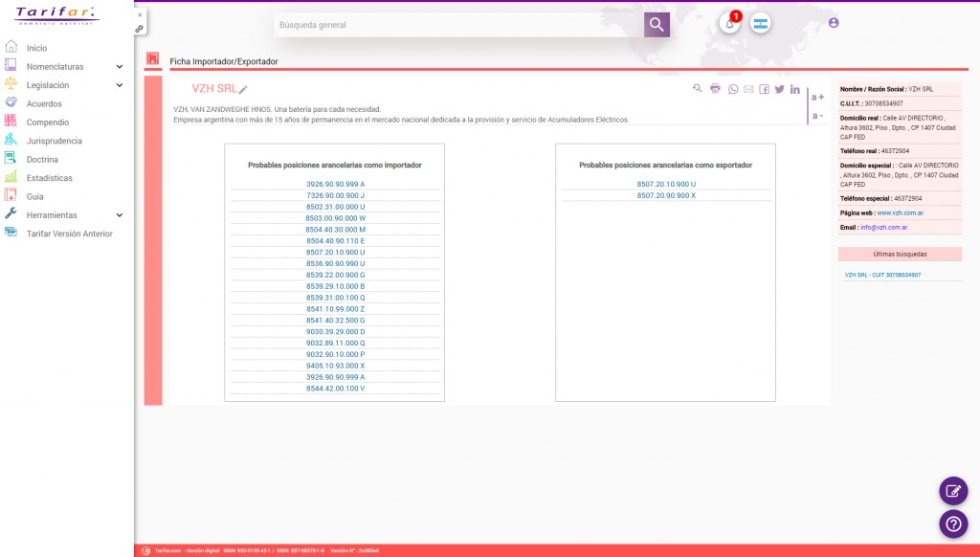Open importer position 3926.90.90.999 A at top
This screenshot has width=980, height=557.
click(x=336, y=185)
